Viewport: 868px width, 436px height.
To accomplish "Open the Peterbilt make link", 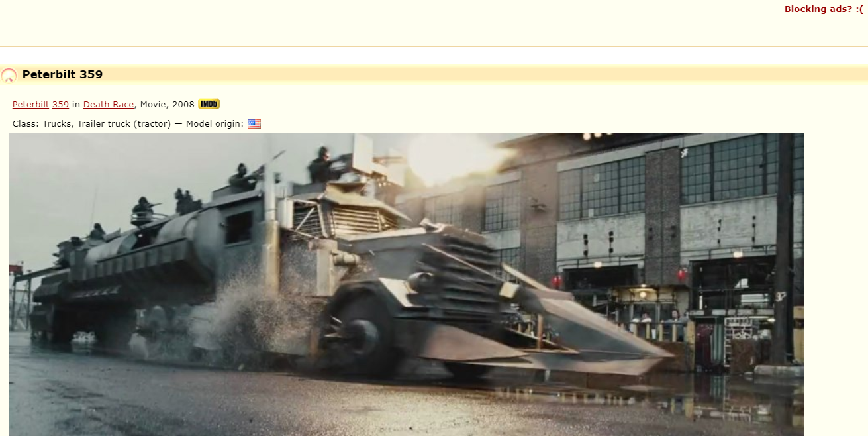I will pyautogui.click(x=30, y=104).
